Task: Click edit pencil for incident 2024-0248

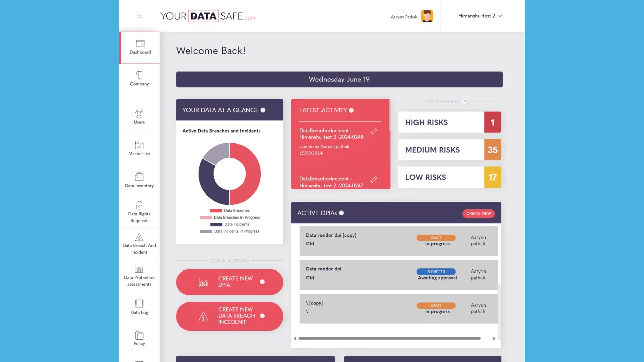Action: coord(374,132)
